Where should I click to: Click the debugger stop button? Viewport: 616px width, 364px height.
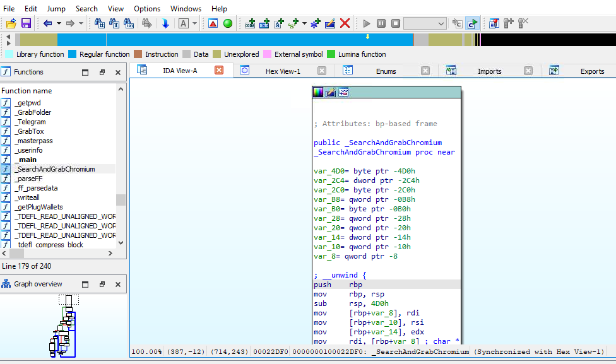click(x=396, y=23)
